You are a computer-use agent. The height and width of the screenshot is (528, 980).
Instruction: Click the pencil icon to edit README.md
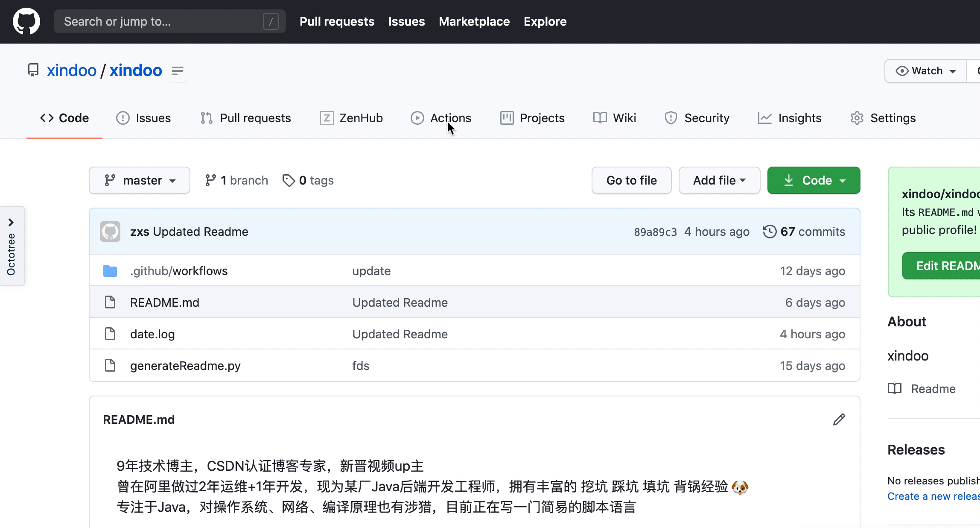pos(839,419)
